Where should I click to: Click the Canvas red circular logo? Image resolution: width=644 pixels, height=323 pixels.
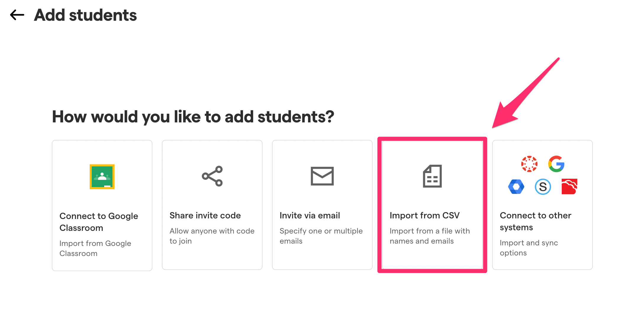pos(529,164)
